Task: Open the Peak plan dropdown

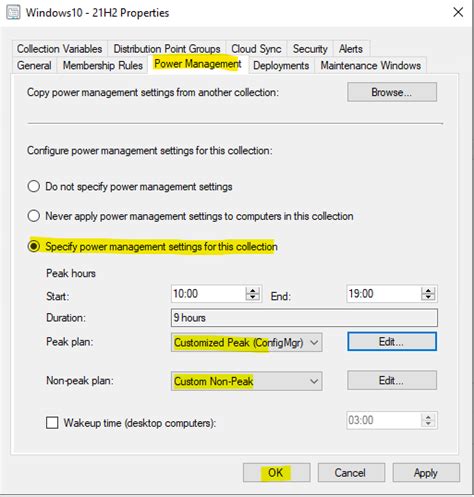Action: click(x=247, y=342)
